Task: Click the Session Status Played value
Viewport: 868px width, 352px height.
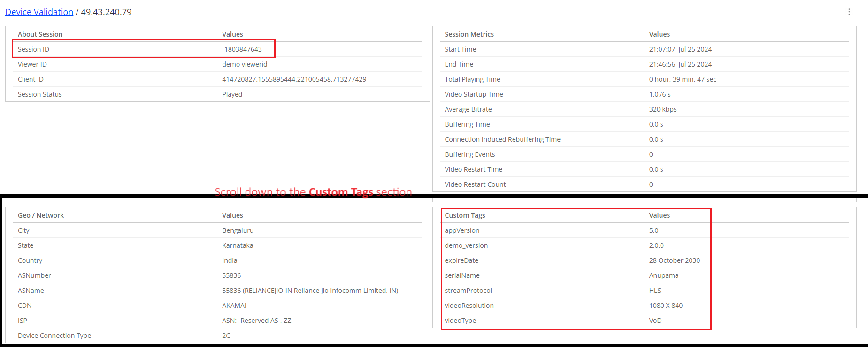Action: pyautogui.click(x=232, y=94)
